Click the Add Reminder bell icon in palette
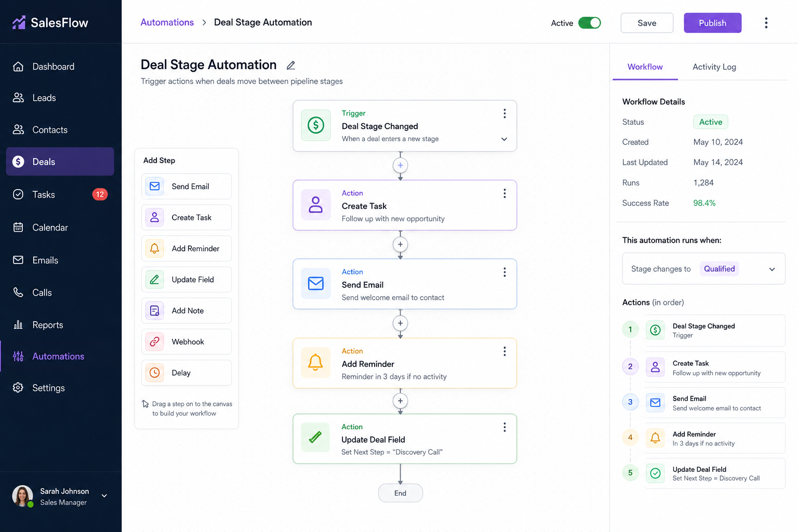798x532 pixels. coord(155,248)
